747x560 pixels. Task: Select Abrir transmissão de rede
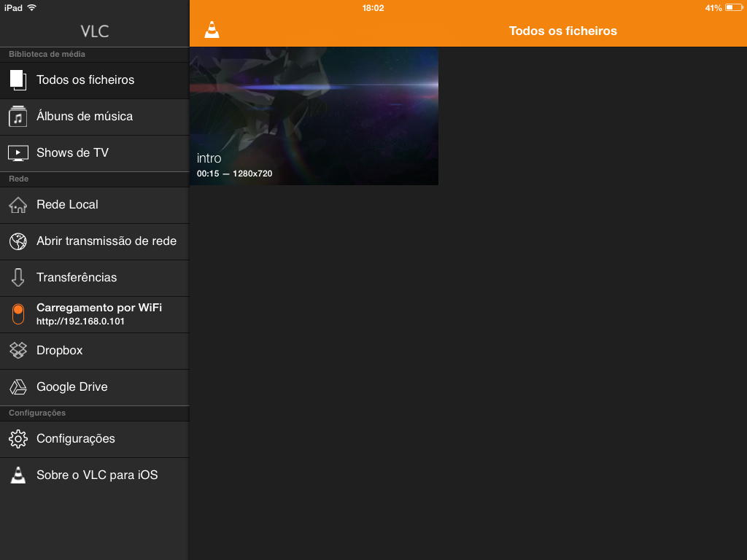(x=94, y=241)
